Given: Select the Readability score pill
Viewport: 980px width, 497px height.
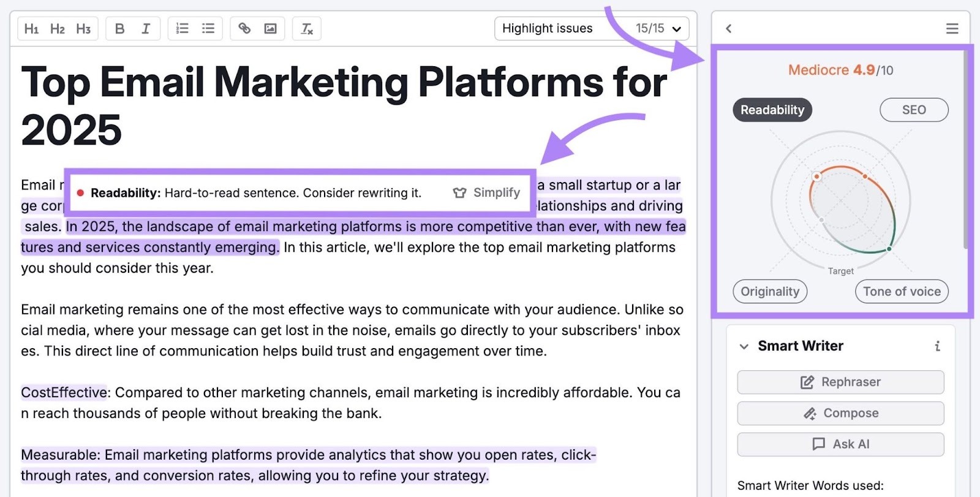Looking at the screenshot, I should (x=772, y=110).
